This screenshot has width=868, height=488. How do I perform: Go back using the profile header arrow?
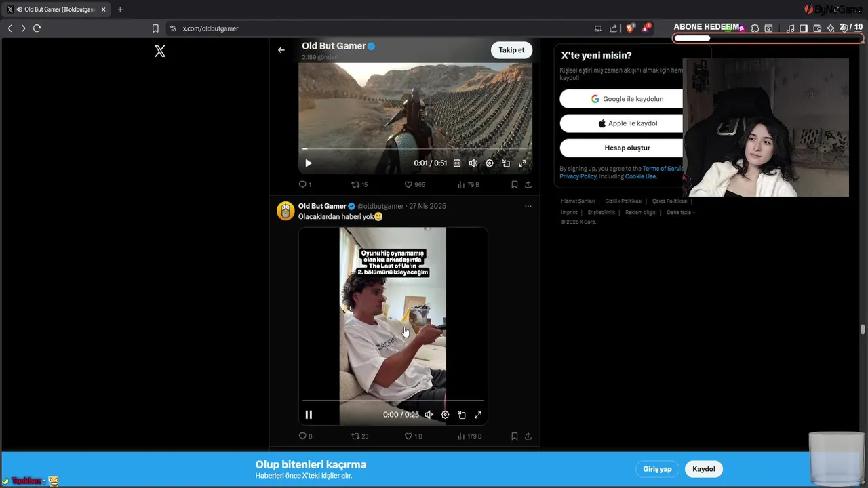coord(281,50)
